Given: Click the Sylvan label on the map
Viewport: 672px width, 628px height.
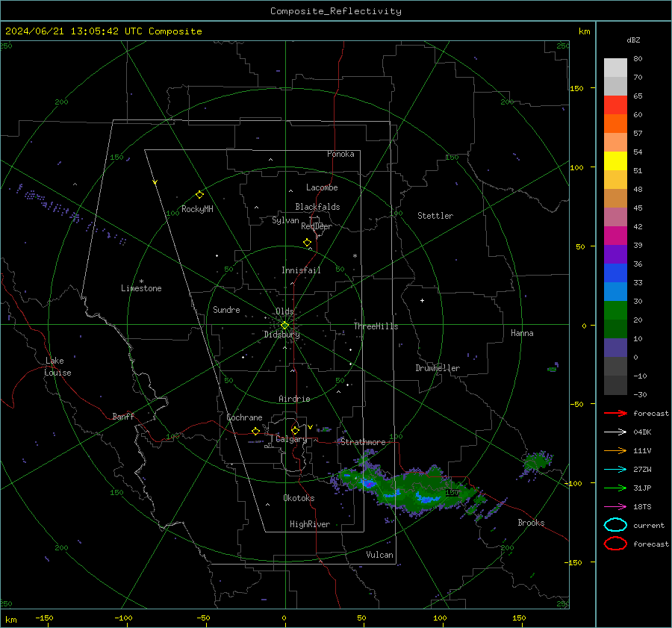Looking at the screenshot, I should pos(285,220).
